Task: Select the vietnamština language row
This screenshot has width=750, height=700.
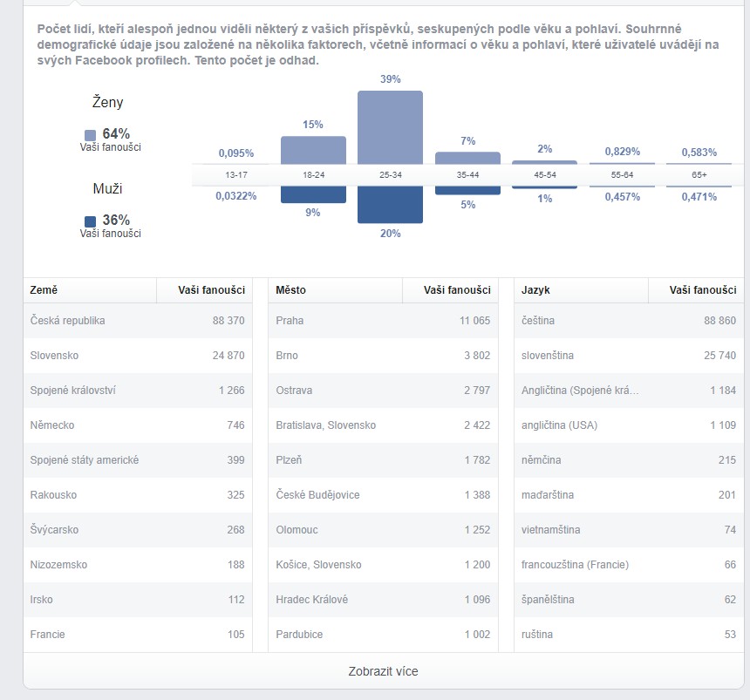Action: tap(629, 530)
